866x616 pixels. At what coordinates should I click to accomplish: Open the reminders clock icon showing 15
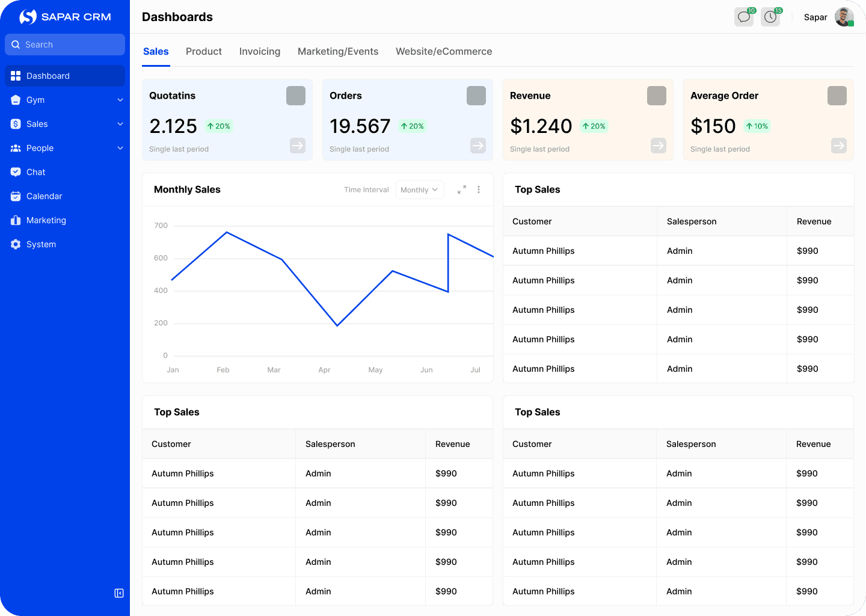tap(770, 16)
